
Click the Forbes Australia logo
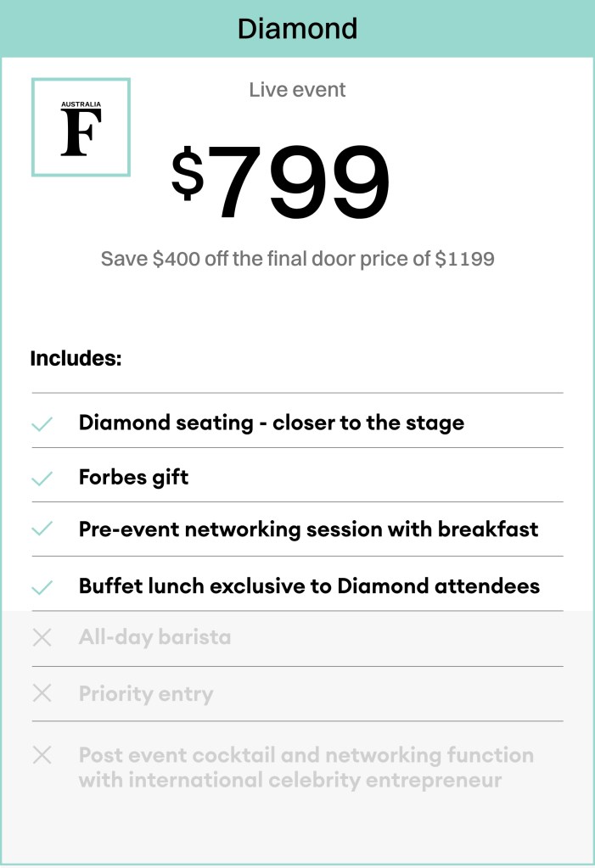81,127
